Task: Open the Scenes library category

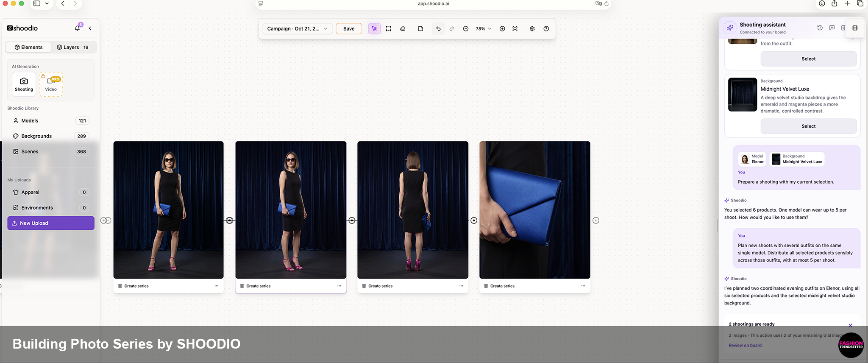Action: pos(51,152)
